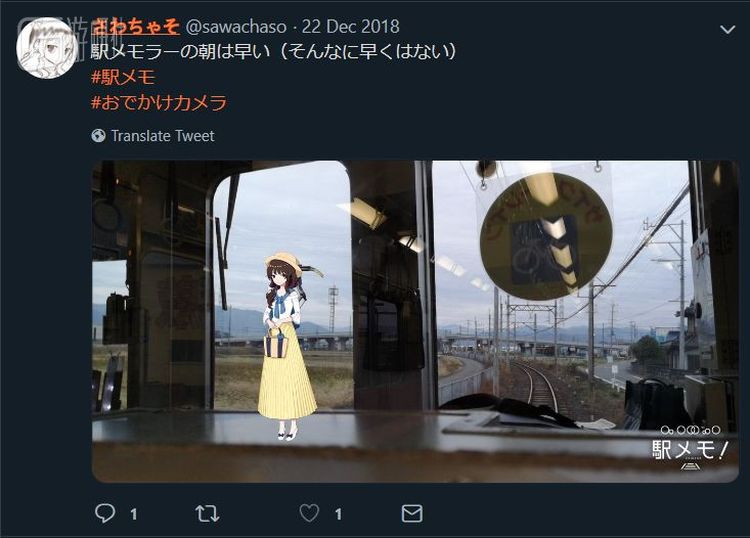
Task: Click the さわちゃそ display name
Action: 136,26
